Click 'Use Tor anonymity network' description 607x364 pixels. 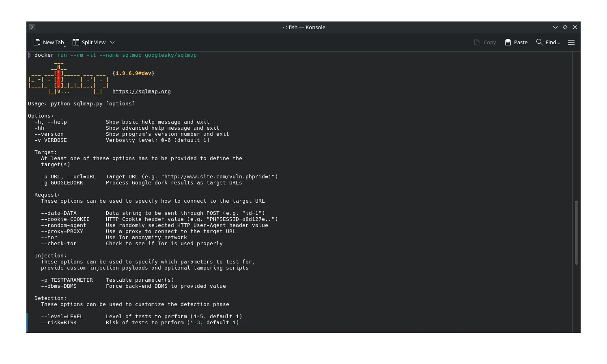pos(146,238)
